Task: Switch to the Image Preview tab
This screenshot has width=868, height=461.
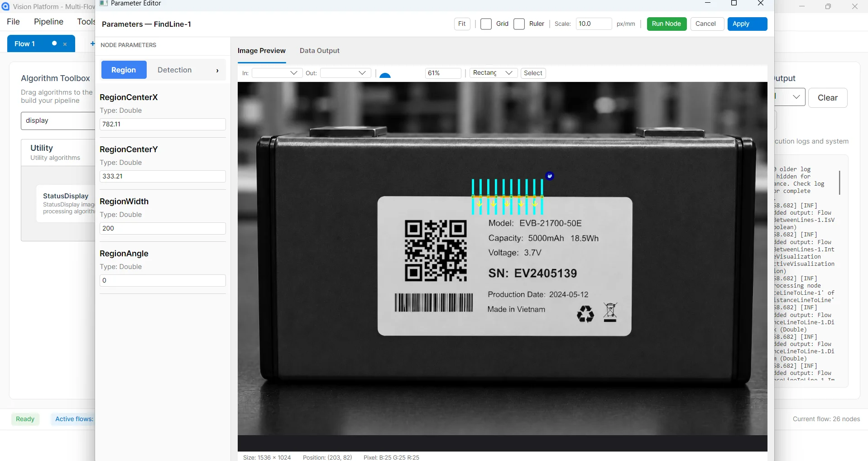Action: click(x=262, y=51)
